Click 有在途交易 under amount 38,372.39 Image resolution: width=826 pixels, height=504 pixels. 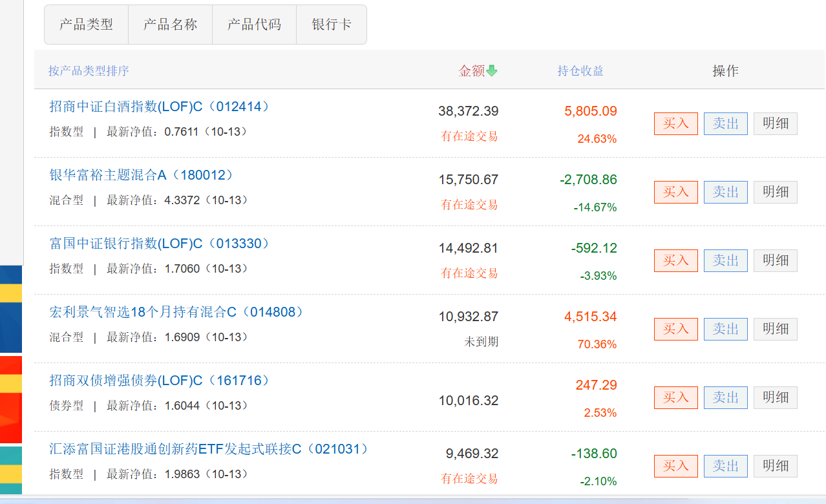(470, 136)
